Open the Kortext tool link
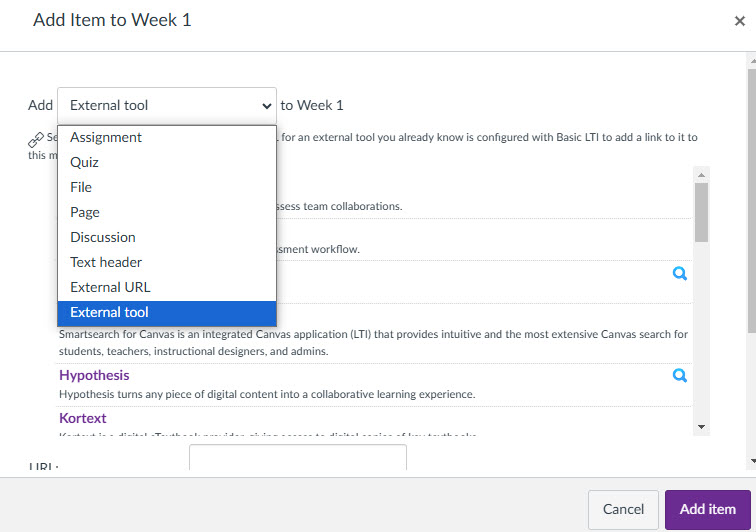 82,418
